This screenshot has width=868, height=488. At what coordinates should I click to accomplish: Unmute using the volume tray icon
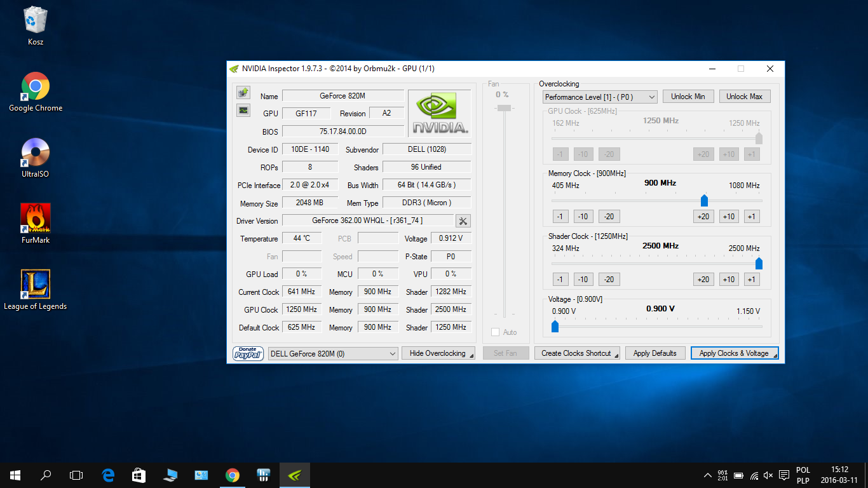pyautogui.click(x=769, y=475)
